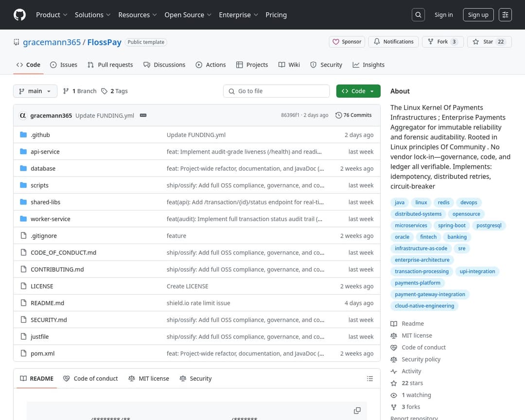
Task: Click the repository template icon before gracemann365
Action: (17, 42)
